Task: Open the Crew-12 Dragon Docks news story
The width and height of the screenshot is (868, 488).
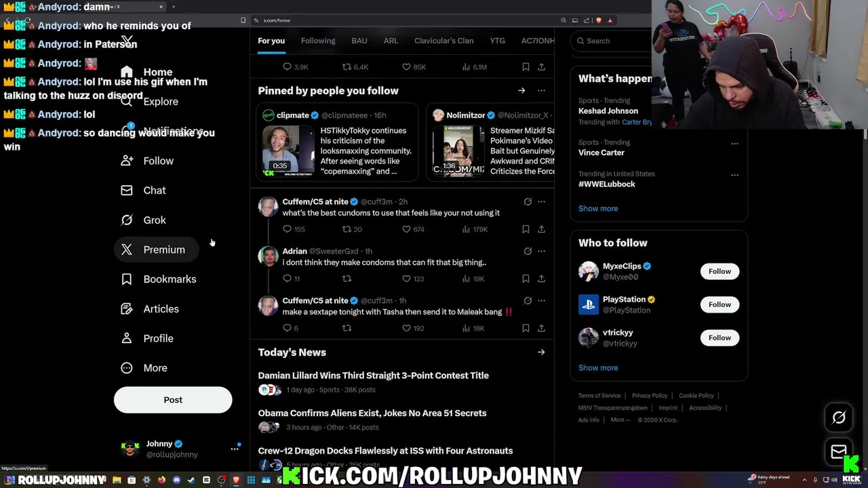Action: tap(385, 451)
